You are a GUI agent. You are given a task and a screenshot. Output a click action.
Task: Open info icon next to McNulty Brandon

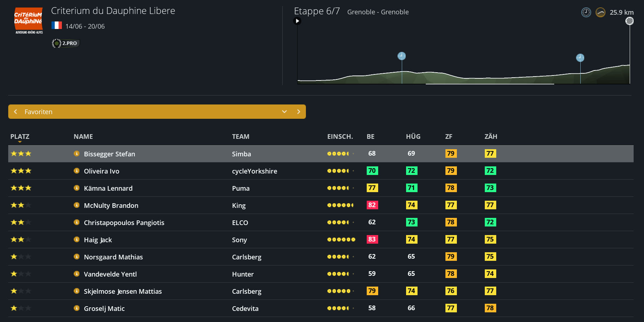tap(76, 205)
